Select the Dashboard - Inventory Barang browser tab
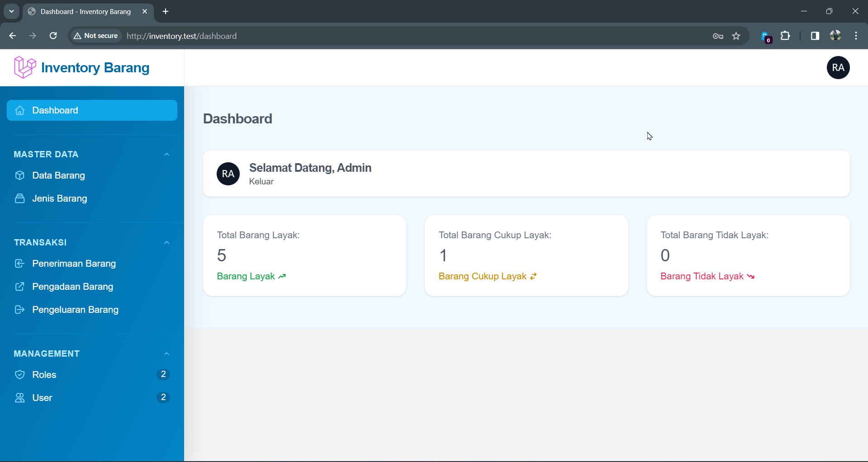This screenshot has width=868, height=462. tap(88, 11)
